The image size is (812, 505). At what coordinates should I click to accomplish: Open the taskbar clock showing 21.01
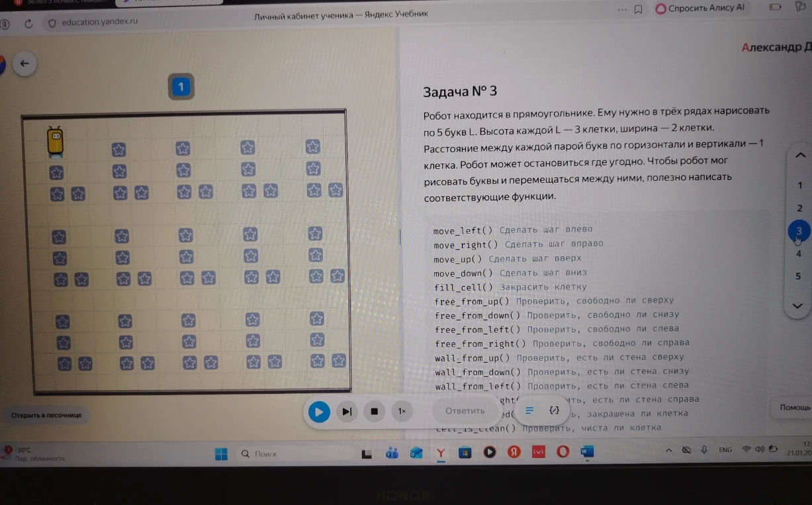click(800, 447)
